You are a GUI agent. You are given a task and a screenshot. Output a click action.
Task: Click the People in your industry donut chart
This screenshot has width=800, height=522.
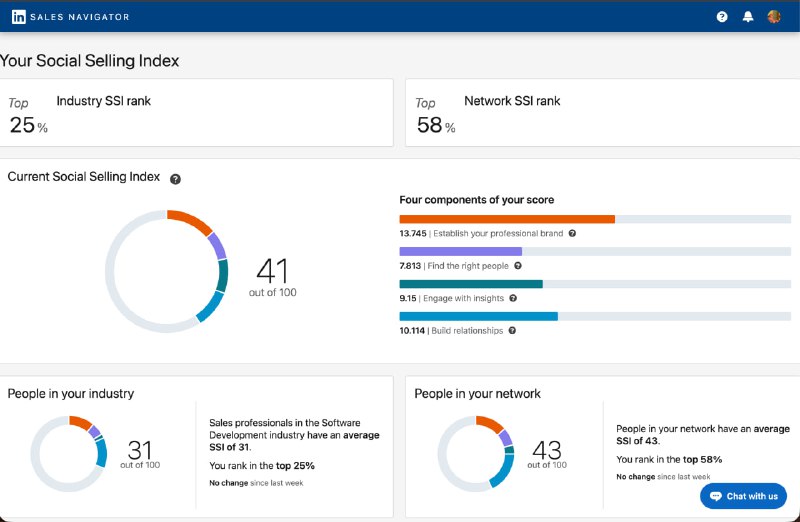(x=69, y=454)
